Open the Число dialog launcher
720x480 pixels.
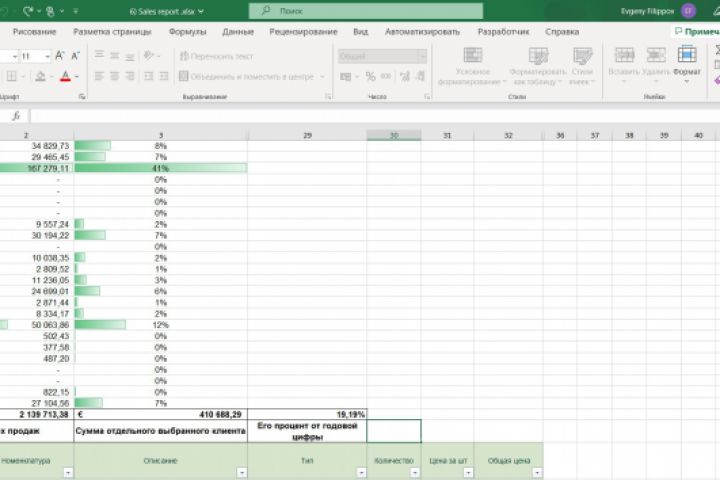pyautogui.click(x=427, y=96)
